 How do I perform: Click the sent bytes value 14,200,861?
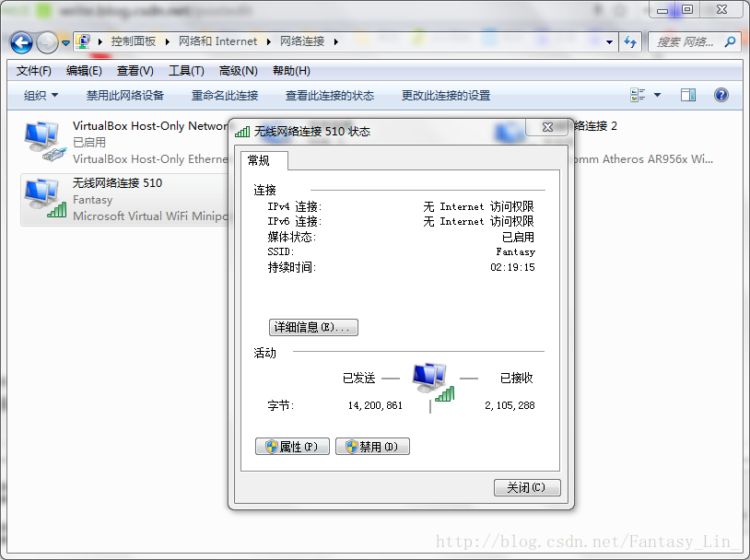click(375, 405)
